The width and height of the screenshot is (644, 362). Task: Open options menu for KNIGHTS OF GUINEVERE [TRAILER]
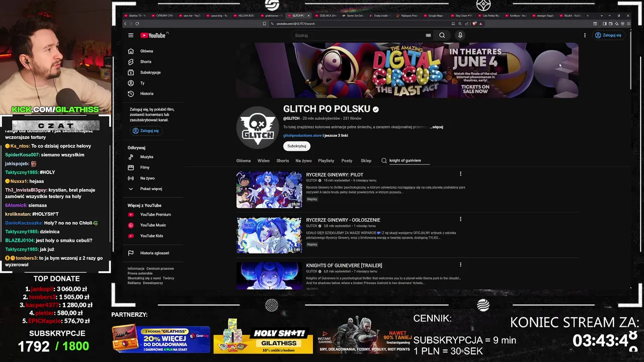(460, 264)
